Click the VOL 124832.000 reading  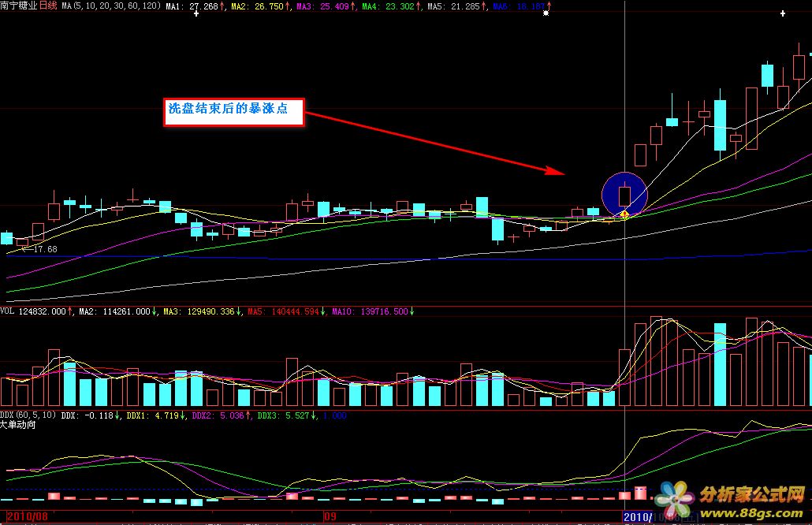pos(36,311)
